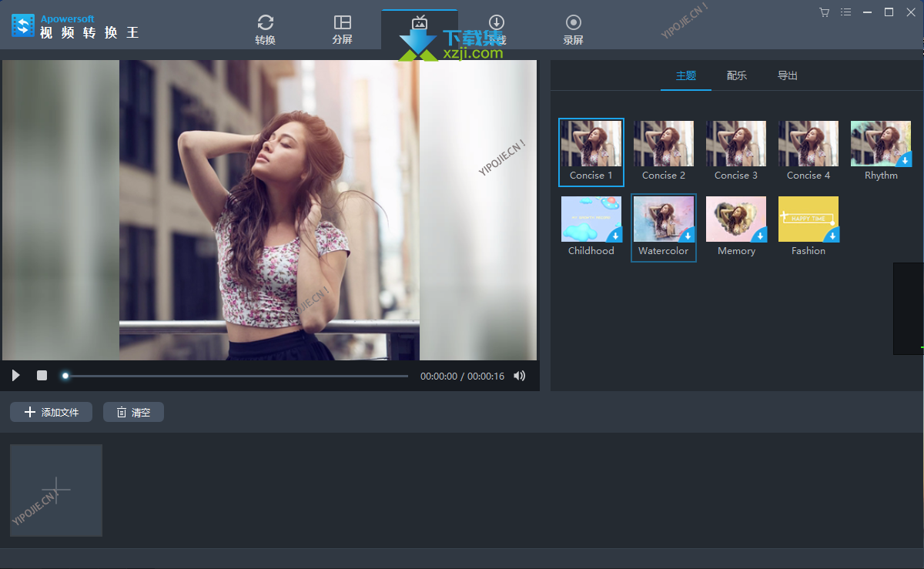Image resolution: width=924 pixels, height=569 pixels.
Task: Choose the Fashion theme thumbnail
Action: pos(808,219)
